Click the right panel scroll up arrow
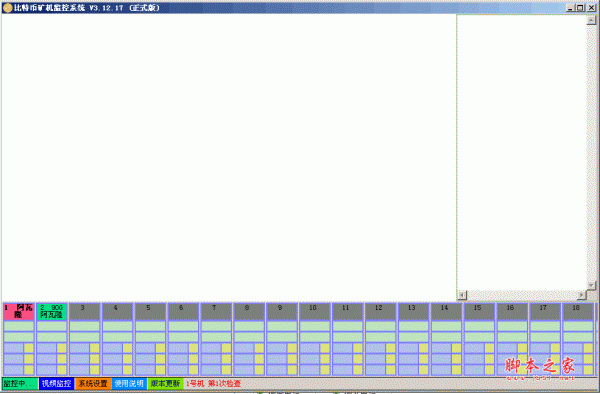Screen dimensions: 600x394 tap(591, 20)
